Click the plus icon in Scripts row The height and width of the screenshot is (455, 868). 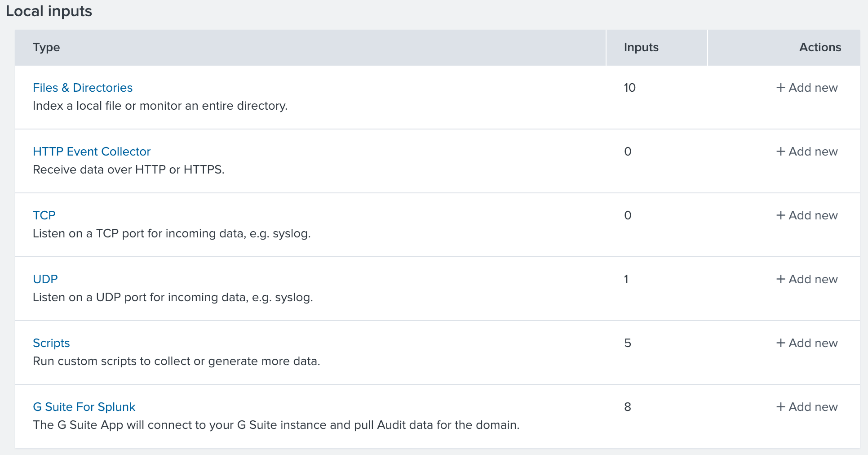pyautogui.click(x=780, y=343)
